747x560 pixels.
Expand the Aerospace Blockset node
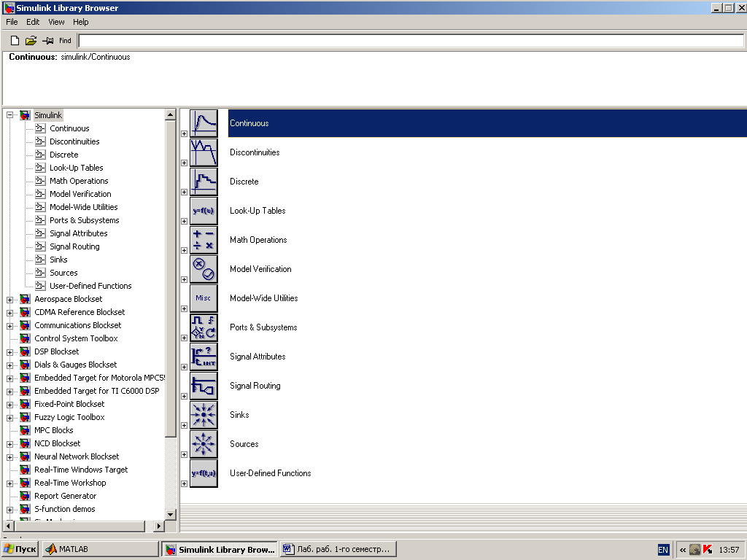pyautogui.click(x=9, y=300)
